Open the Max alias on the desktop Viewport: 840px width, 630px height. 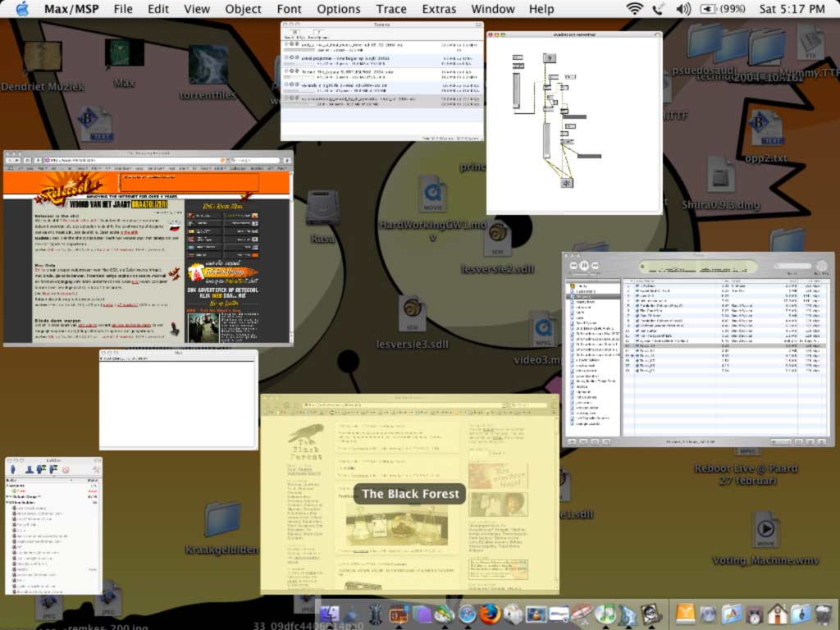coord(124,54)
